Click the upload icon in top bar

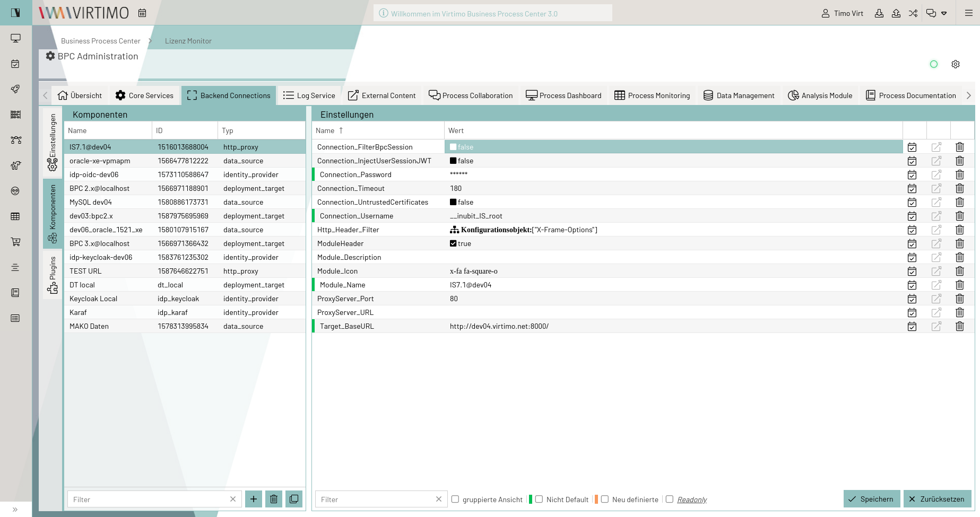[896, 13]
